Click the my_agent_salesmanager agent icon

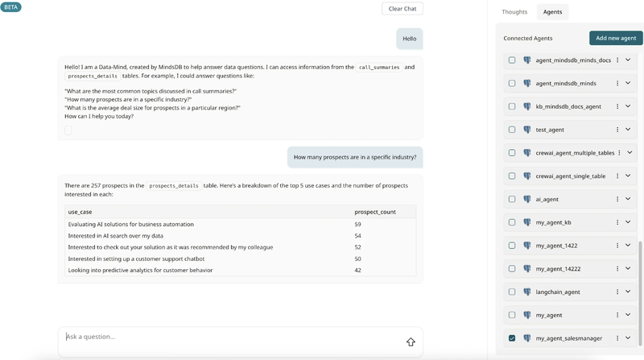527,338
